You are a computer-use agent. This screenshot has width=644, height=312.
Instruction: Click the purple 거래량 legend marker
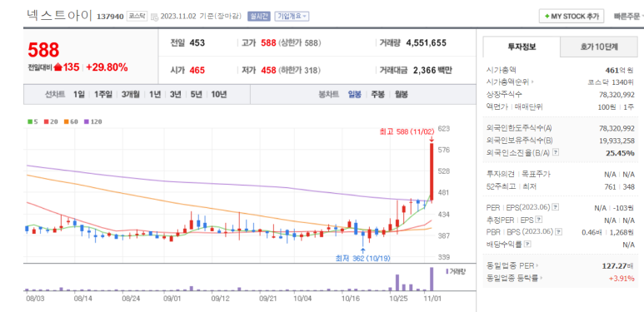[447, 271]
